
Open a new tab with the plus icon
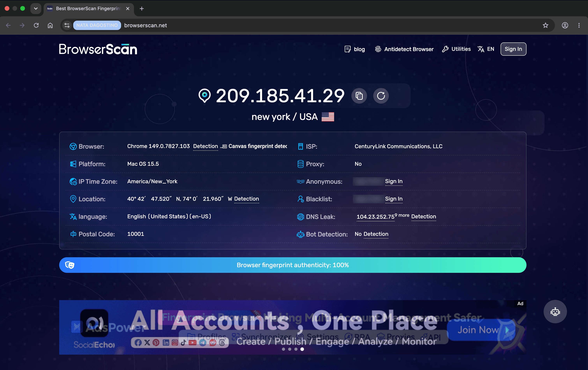142,9
